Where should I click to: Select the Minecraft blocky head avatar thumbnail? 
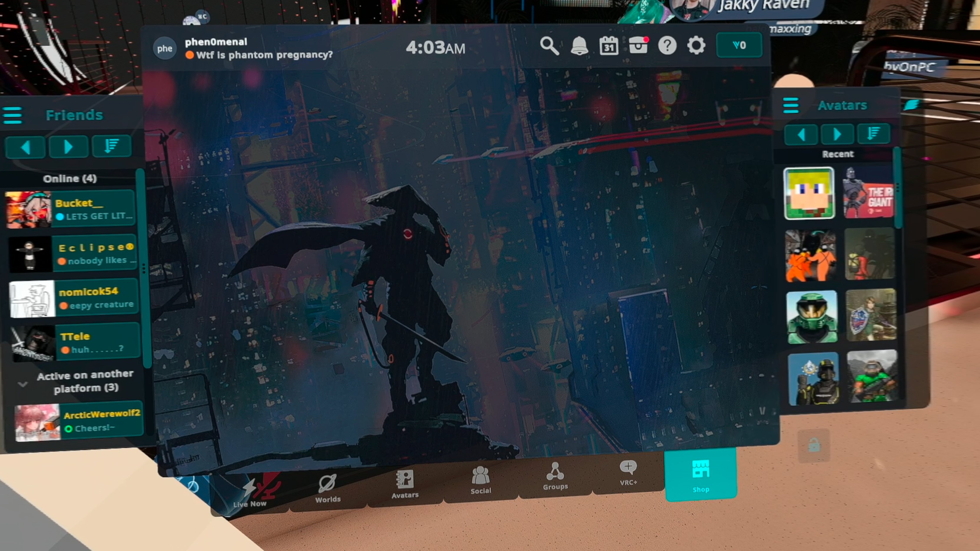tap(809, 194)
